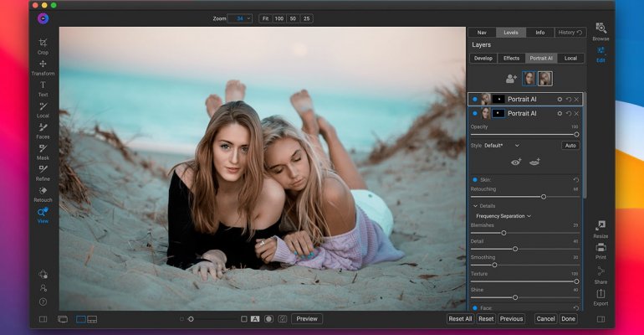Choose the Retouch tool
Viewport: 644px width, 335px height.
pyautogui.click(x=43, y=192)
